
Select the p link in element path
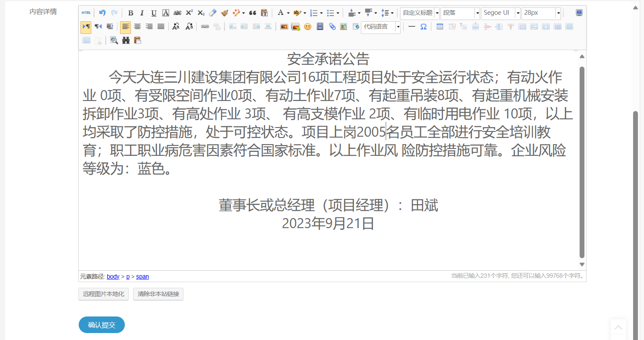click(x=128, y=276)
